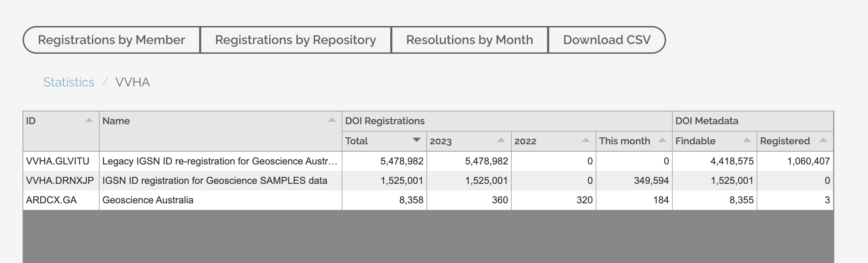Switch to Registrations by Repository view
Viewport: 868px width, 263px height.
pyautogui.click(x=296, y=40)
